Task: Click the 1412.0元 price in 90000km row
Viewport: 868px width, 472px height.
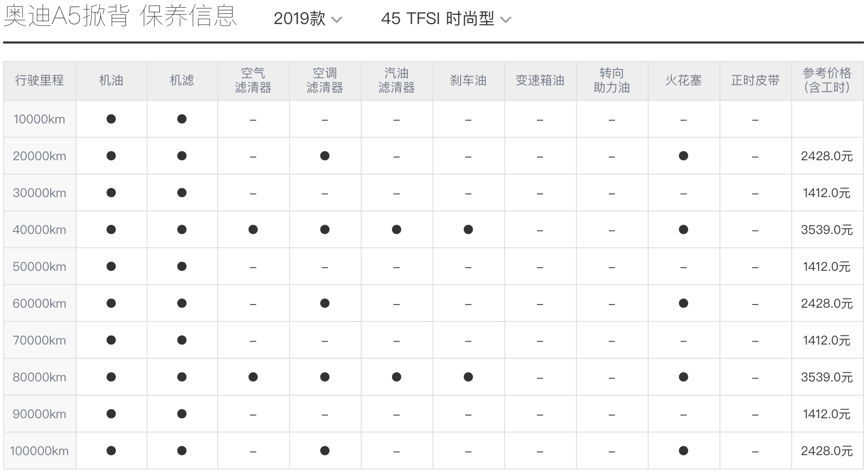Action: (x=827, y=414)
